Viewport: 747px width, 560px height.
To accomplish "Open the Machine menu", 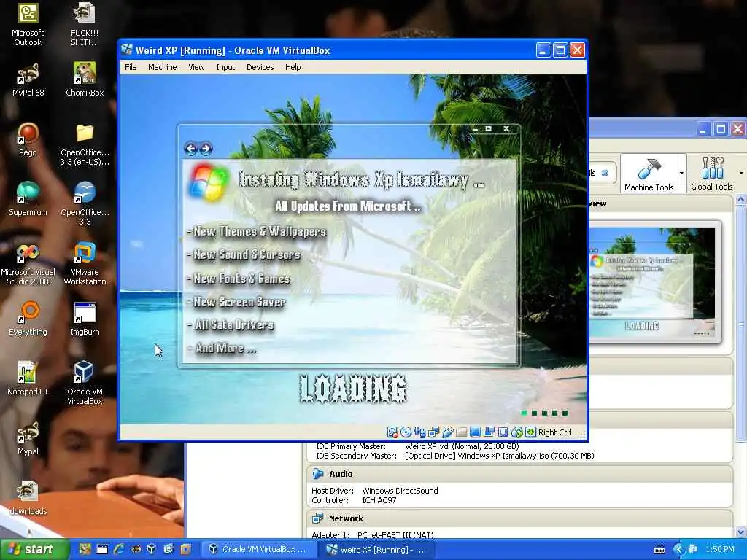I will (163, 67).
